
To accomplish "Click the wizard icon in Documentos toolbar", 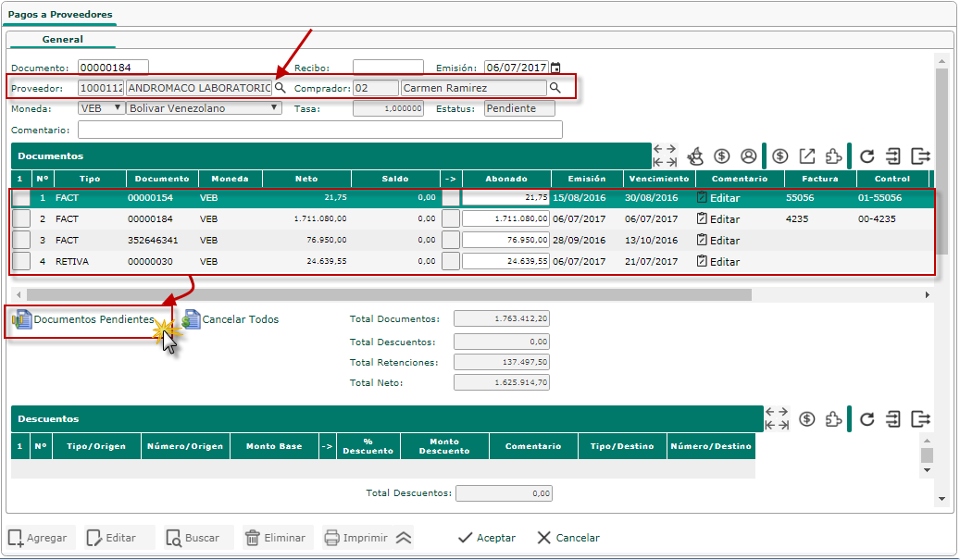I will [x=696, y=156].
